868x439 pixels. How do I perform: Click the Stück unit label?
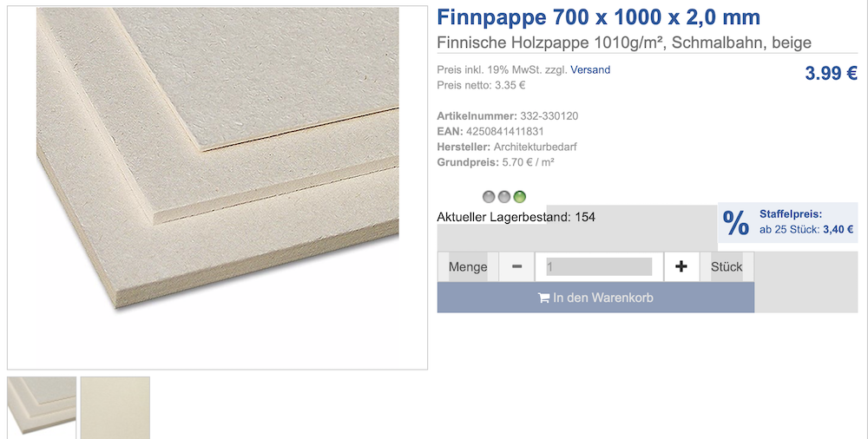(727, 267)
